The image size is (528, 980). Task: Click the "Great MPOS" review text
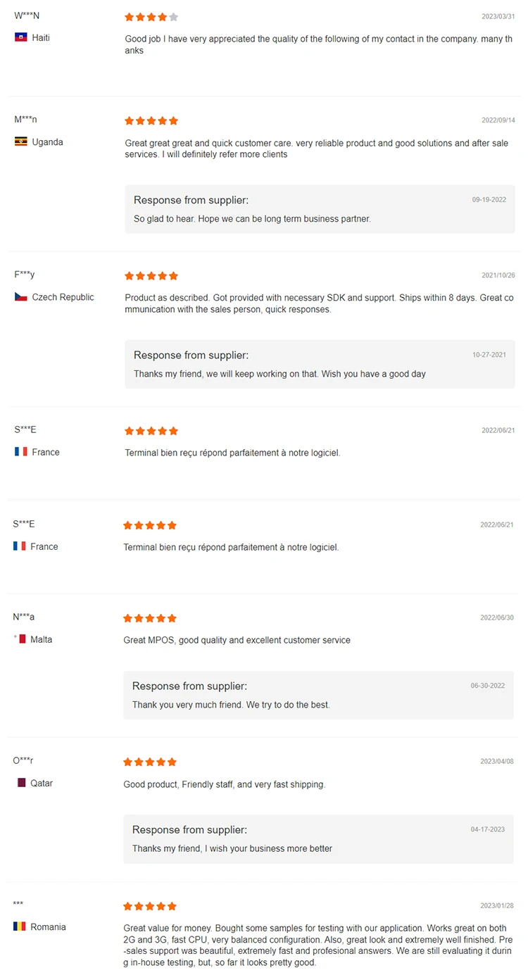pyautogui.click(x=237, y=640)
